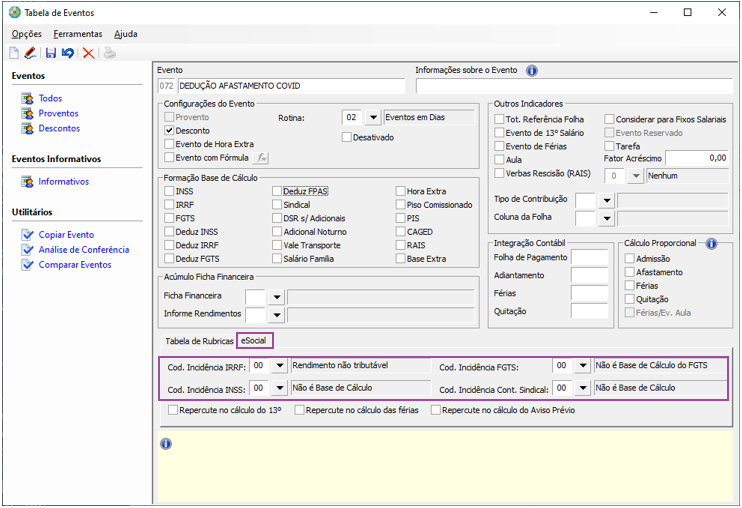742x508 pixels.
Task: Open the Opções menu
Action: click(x=26, y=34)
